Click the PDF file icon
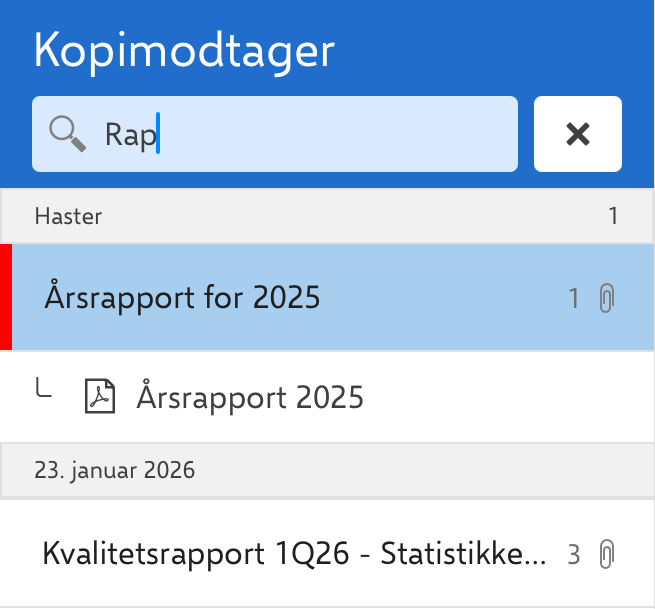 pyautogui.click(x=100, y=396)
